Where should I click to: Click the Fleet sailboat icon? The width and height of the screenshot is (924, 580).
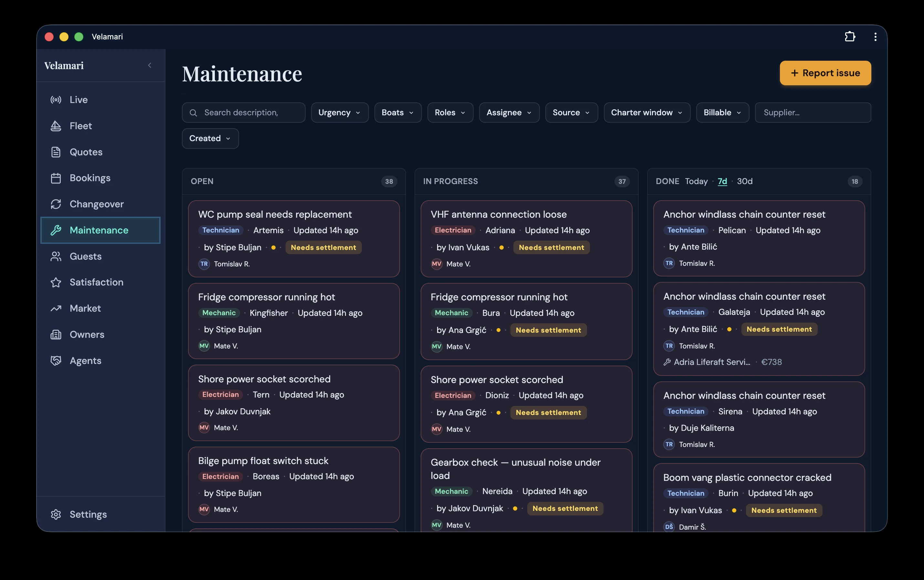(x=56, y=126)
